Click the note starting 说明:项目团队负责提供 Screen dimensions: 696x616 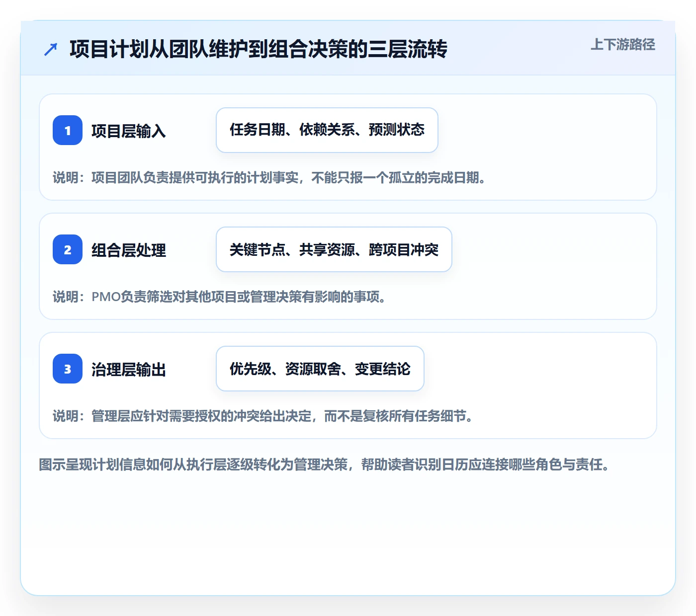pyautogui.click(x=269, y=178)
